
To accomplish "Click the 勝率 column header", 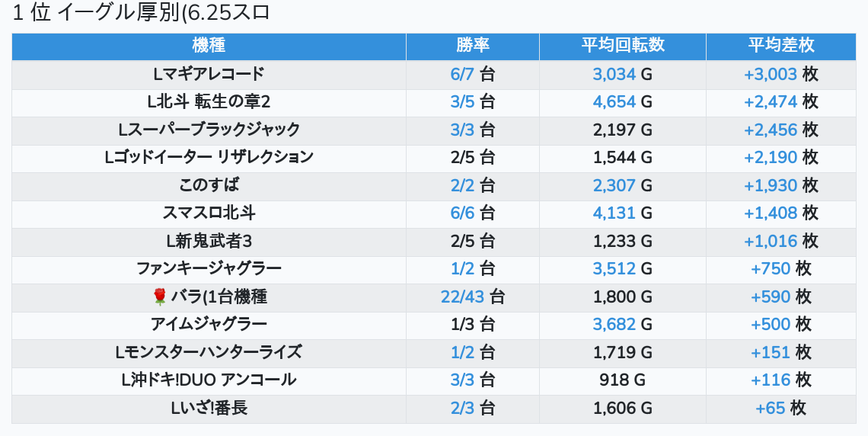I will (x=473, y=46).
